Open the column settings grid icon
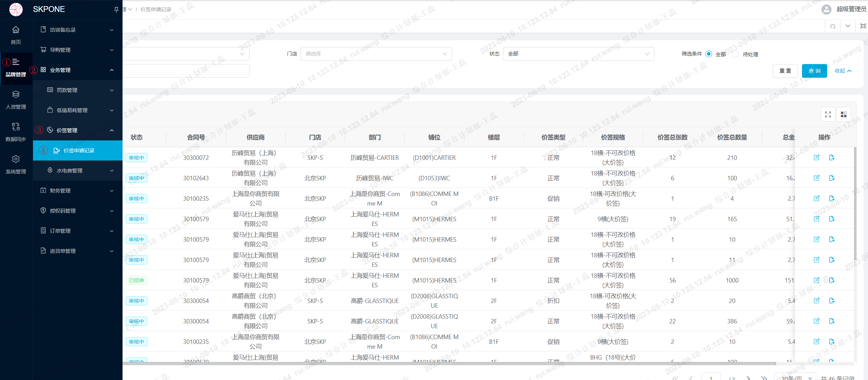The height and width of the screenshot is (380, 868). pos(843,115)
